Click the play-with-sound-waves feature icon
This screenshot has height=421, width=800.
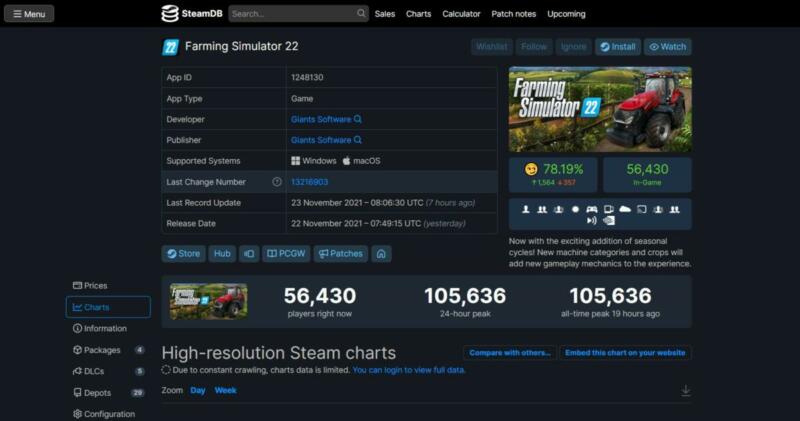tap(591, 220)
